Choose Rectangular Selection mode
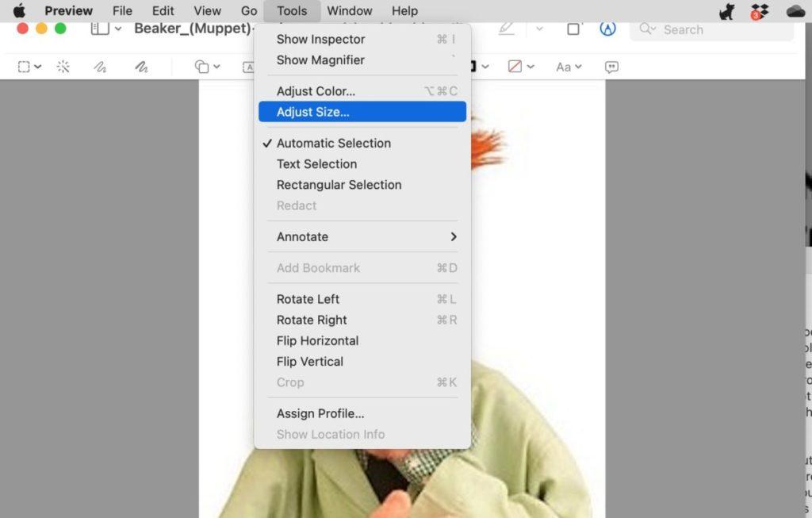Viewport: 812px width, 518px height. tap(339, 185)
